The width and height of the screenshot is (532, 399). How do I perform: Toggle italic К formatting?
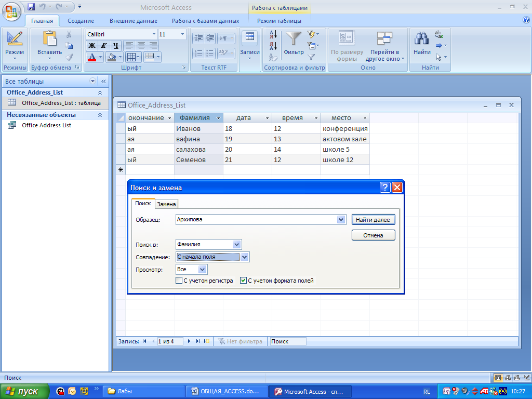(x=103, y=46)
